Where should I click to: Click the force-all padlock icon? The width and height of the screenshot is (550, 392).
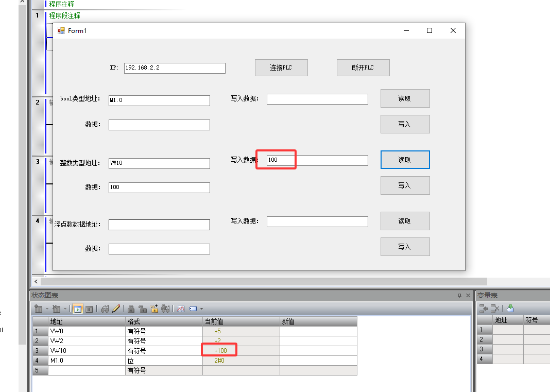tap(154, 309)
